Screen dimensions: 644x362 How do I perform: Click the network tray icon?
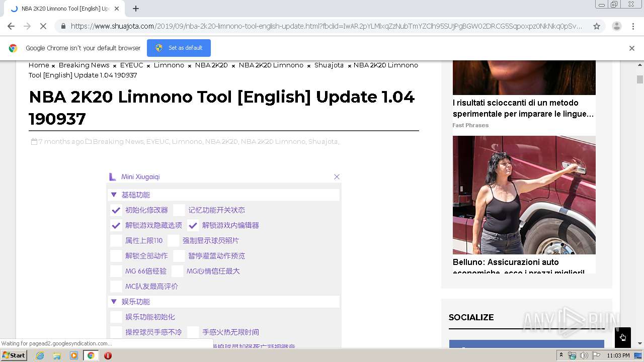[x=572, y=355]
